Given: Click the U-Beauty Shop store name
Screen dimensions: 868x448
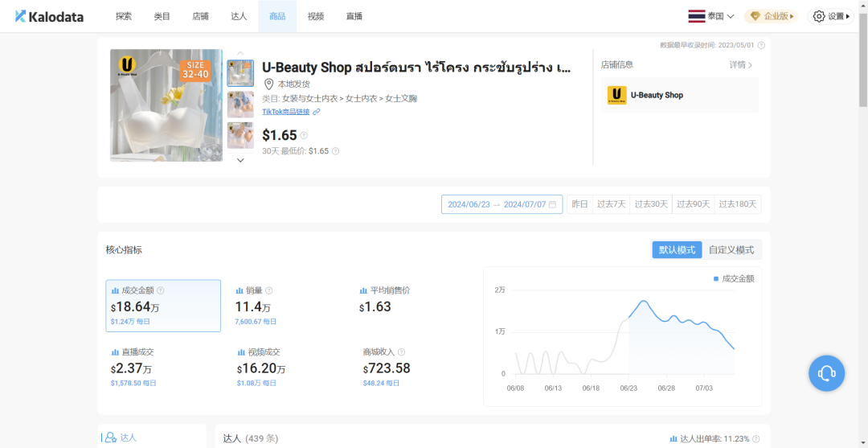Looking at the screenshot, I should [657, 95].
